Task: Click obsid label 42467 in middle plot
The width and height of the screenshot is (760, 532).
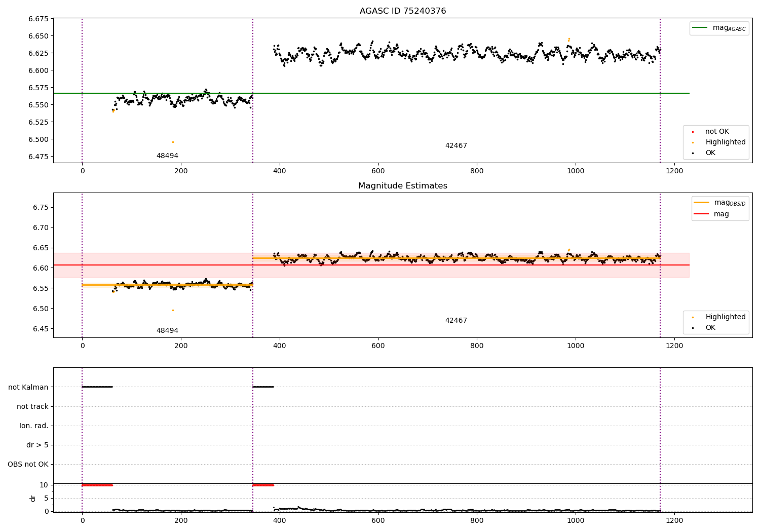Action: (x=456, y=321)
